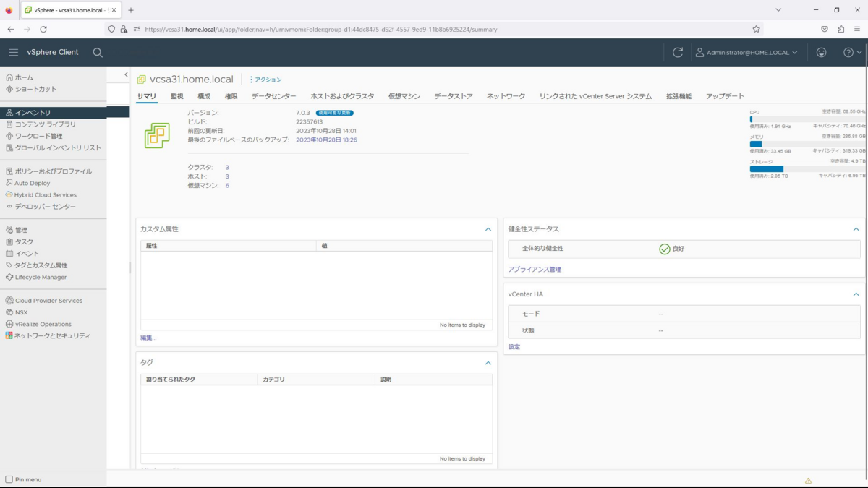Open the vSphere Client hamburger menu
The image size is (868, 488).
(13, 52)
